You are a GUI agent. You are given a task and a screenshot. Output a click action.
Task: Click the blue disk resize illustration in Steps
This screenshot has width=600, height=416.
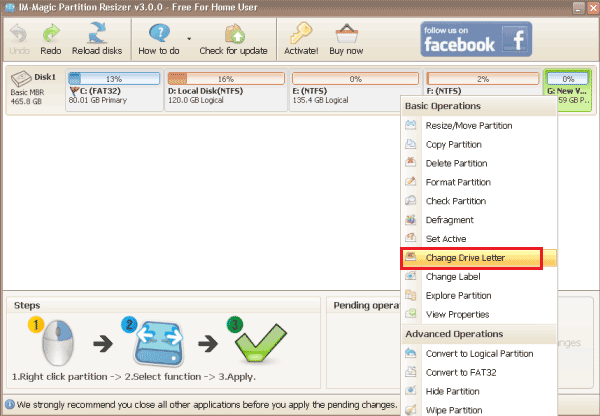point(159,344)
